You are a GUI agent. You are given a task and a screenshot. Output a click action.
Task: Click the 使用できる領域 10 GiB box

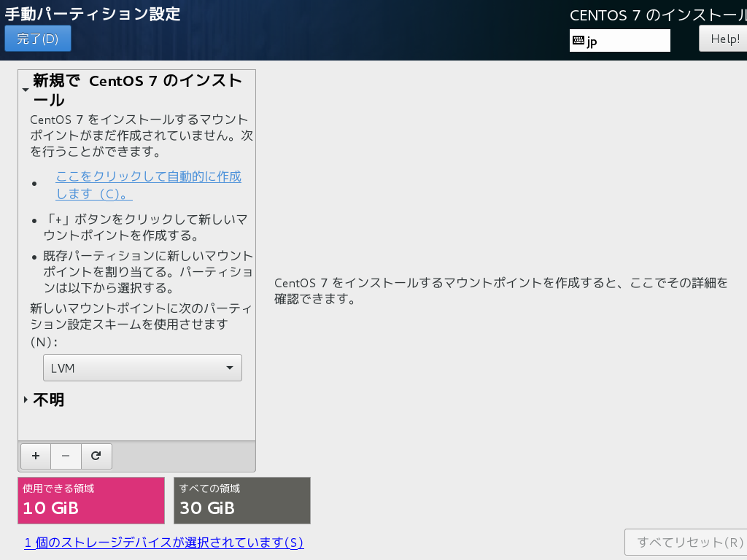pyautogui.click(x=91, y=500)
